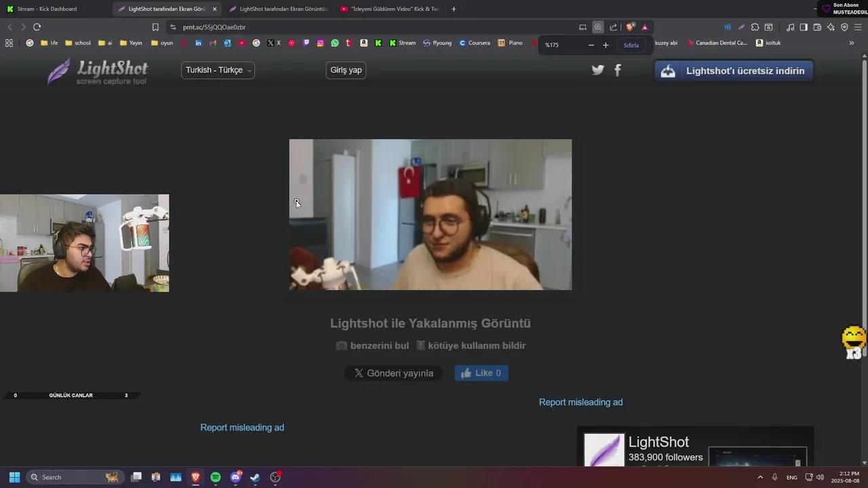Click the Windows taskbar Search box
Screen dimensions: 868x488
pyautogui.click(x=74, y=477)
